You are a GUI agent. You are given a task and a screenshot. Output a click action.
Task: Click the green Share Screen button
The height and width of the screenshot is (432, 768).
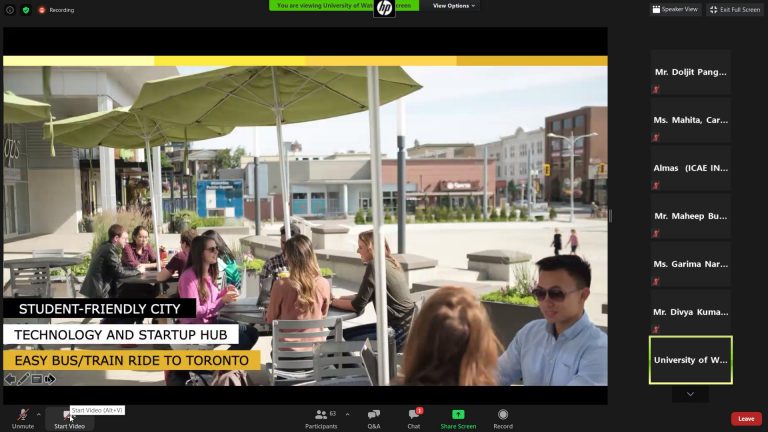458,419
